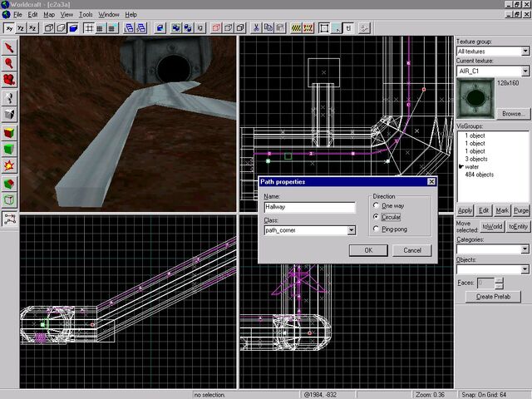Open the Edit menu

point(32,15)
